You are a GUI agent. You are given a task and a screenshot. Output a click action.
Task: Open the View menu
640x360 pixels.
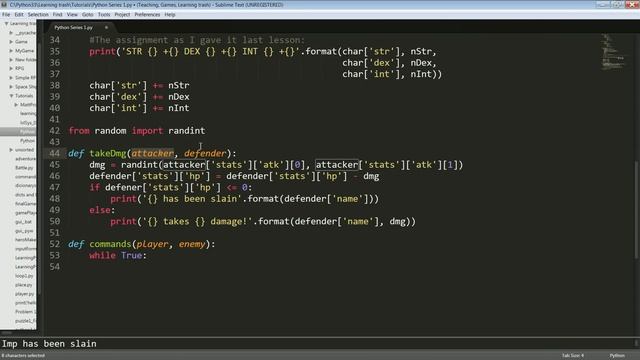tap(72, 14)
